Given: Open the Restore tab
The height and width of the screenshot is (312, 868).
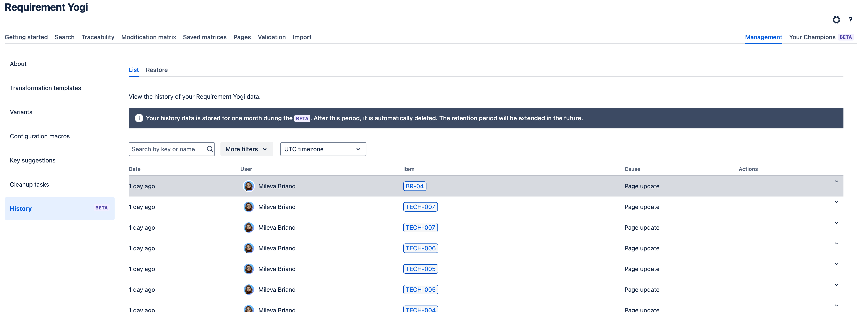Looking at the screenshot, I should (157, 69).
